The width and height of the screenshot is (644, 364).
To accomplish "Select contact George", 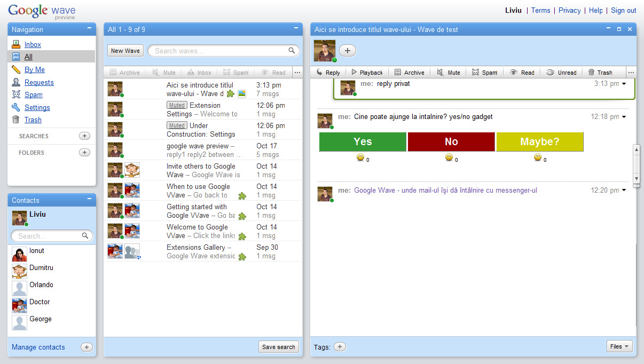I will click(x=52, y=322).
